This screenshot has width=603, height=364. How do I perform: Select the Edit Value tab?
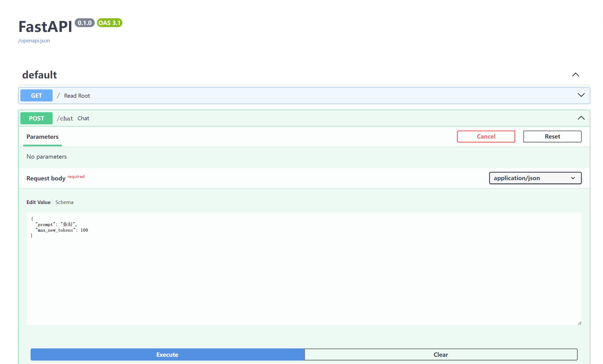[38, 202]
